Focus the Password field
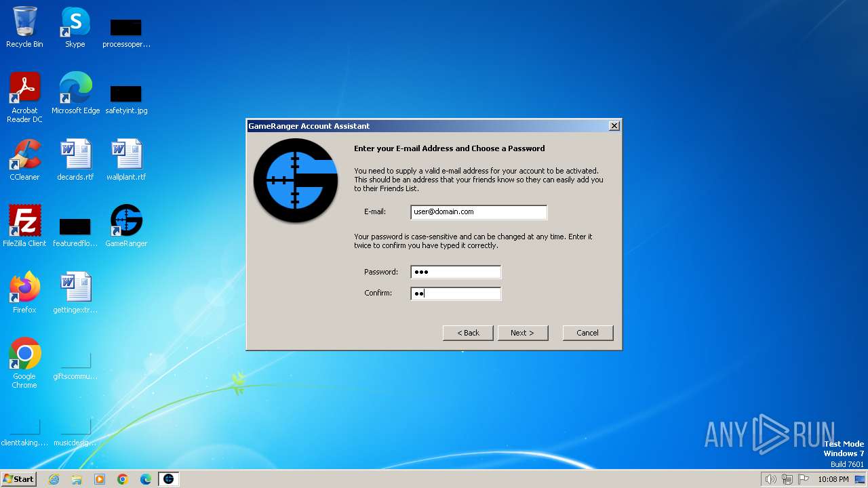This screenshot has height=488, width=868. click(x=456, y=272)
